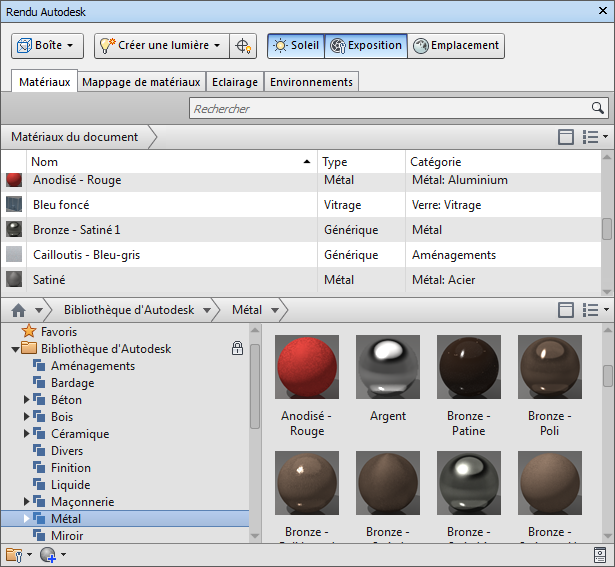The height and width of the screenshot is (567, 615).
Task: Expand the Béton category
Action: [26, 400]
